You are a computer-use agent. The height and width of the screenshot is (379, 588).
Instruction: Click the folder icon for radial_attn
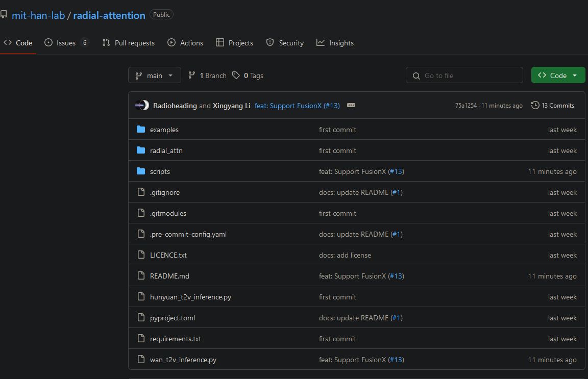[141, 150]
